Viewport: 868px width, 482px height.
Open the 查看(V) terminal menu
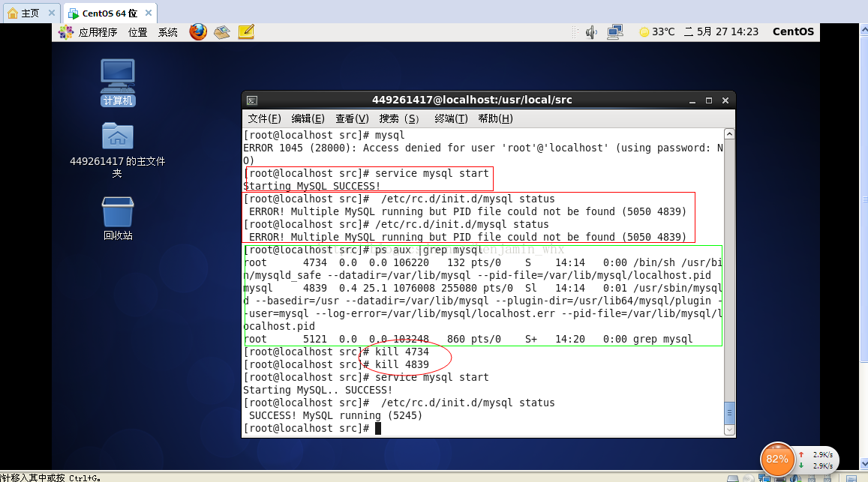pos(352,118)
